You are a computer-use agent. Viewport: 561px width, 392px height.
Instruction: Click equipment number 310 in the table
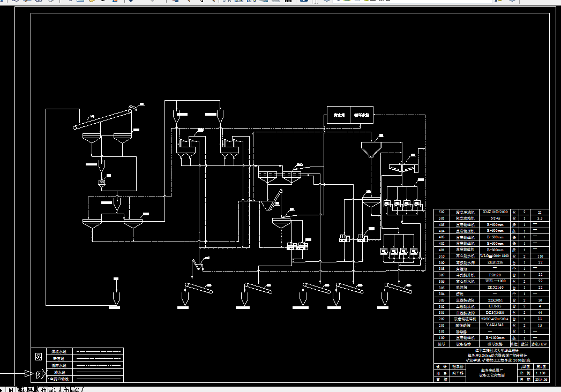[442, 256]
